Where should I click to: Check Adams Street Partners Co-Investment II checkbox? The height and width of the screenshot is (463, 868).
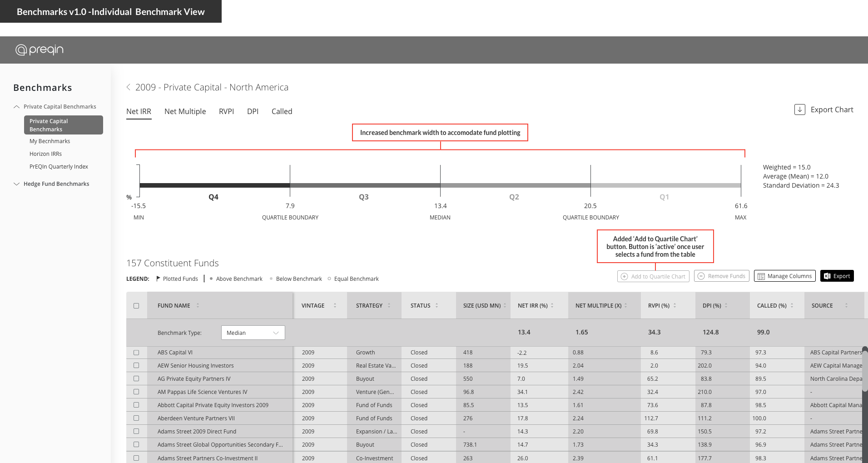136,458
